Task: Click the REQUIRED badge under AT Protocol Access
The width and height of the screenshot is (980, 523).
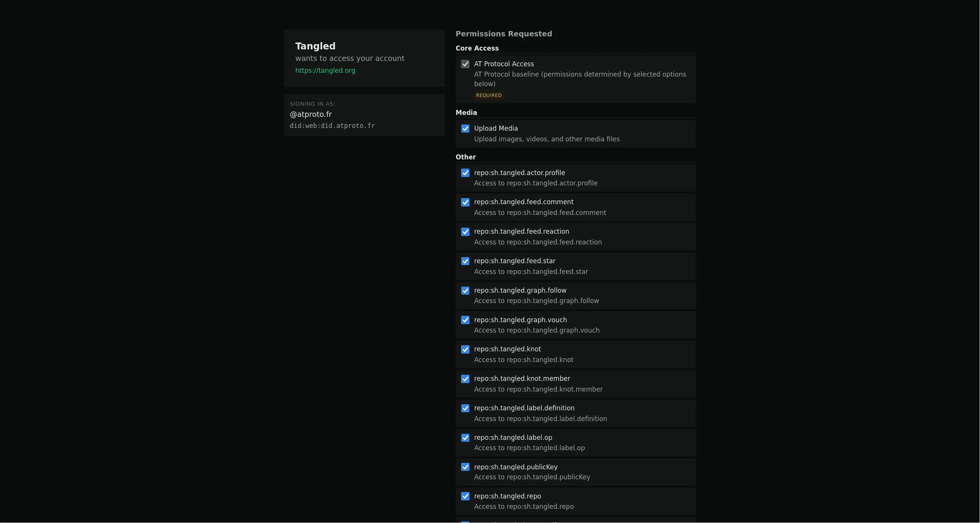Action: click(x=489, y=95)
